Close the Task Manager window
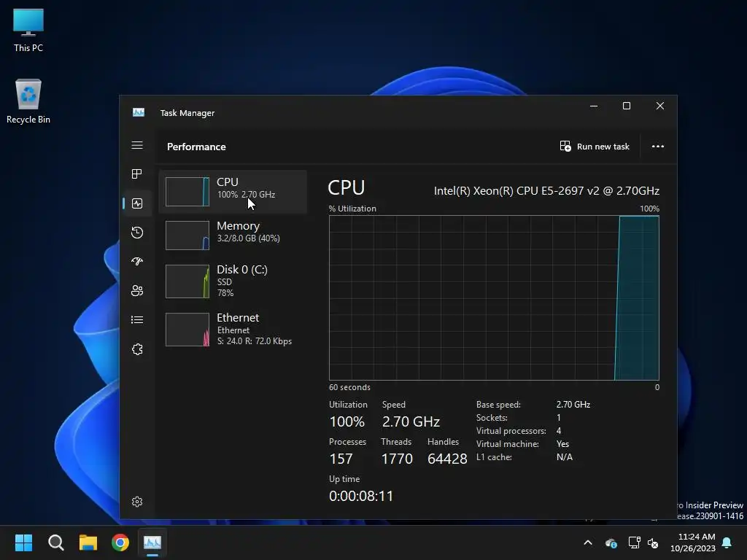 [659, 106]
